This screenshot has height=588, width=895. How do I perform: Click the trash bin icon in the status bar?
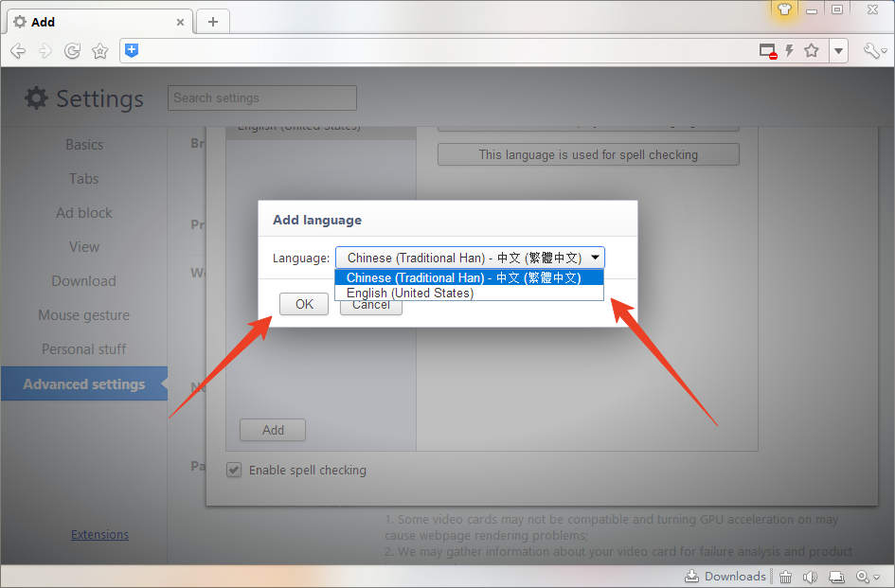click(x=785, y=577)
